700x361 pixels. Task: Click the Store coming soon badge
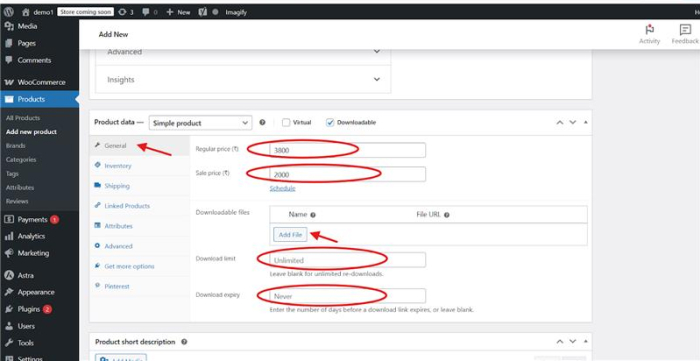[86, 12]
